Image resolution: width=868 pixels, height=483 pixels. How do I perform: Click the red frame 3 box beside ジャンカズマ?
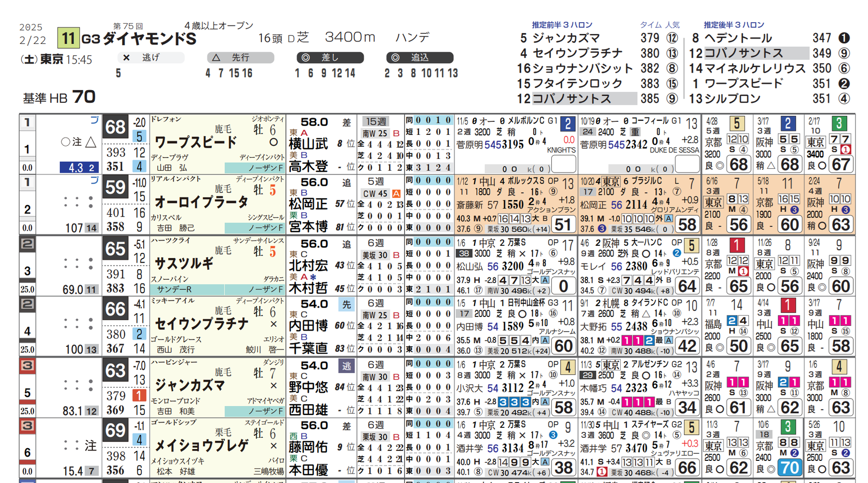point(27,366)
